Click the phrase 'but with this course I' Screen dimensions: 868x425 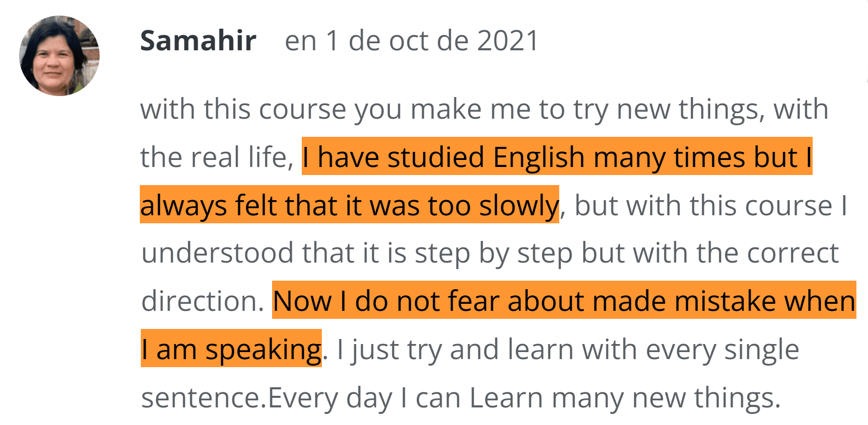click(x=711, y=205)
